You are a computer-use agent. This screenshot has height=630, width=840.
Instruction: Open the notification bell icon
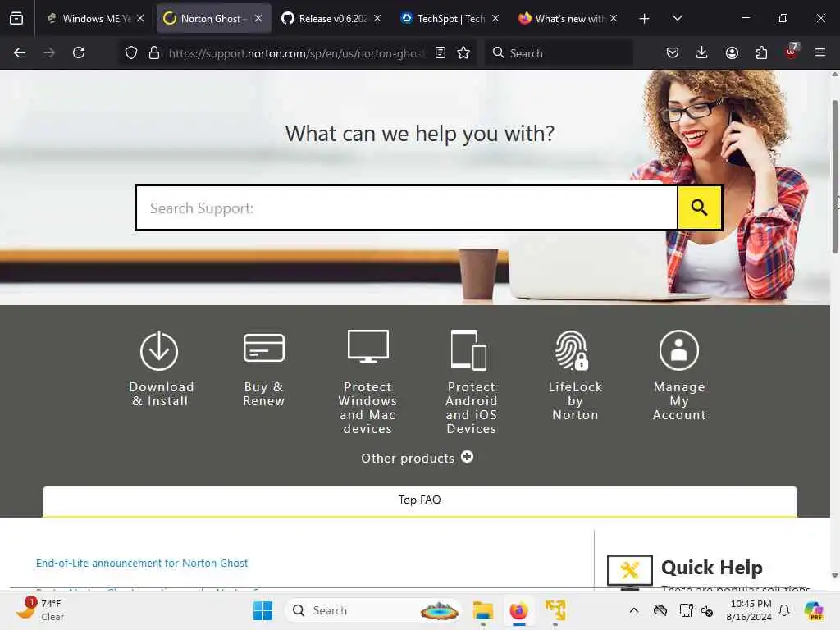[x=784, y=610]
